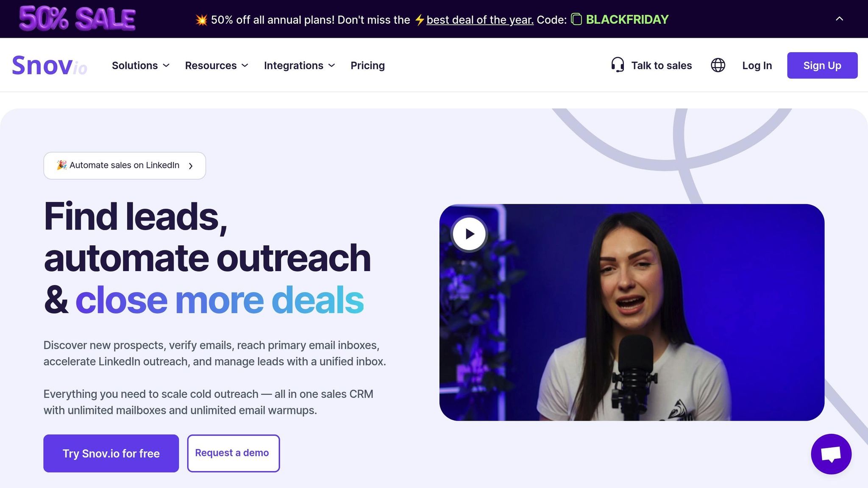
Task: Click the presenter video thumbnail
Action: click(x=632, y=313)
